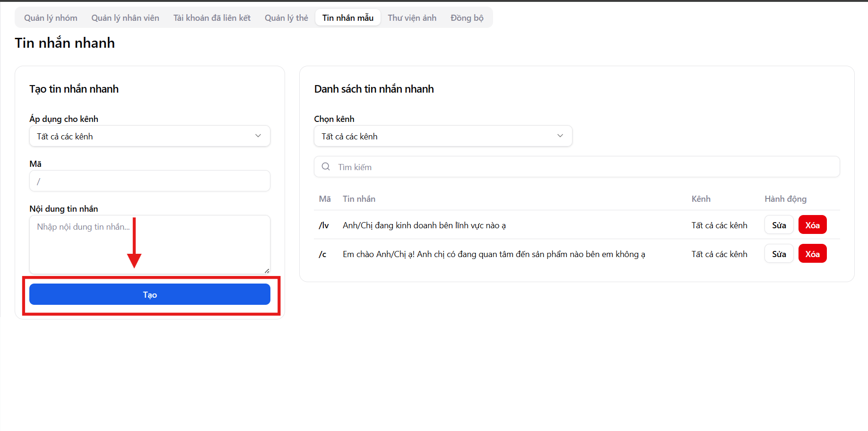Click the search magnifier icon
The height and width of the screenshot is (431, 868).
tap(326, 167)
